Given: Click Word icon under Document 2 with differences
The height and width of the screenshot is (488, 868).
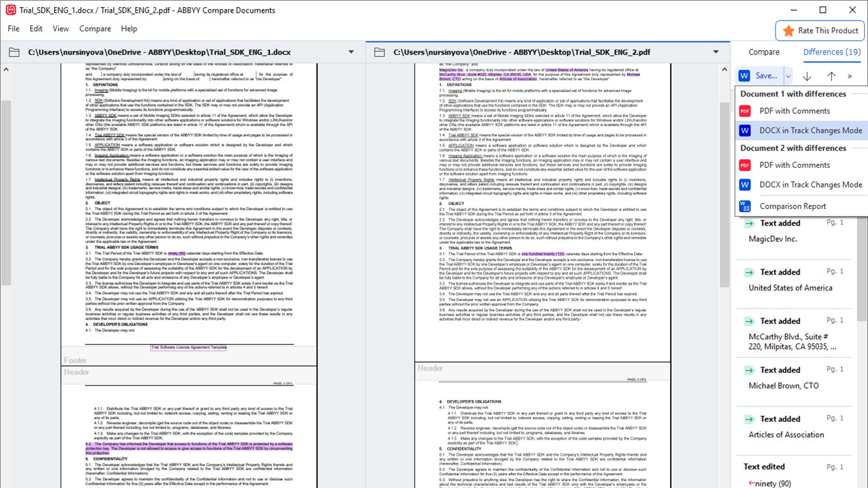Looking at the screenshot, I should tap(745, 185).
